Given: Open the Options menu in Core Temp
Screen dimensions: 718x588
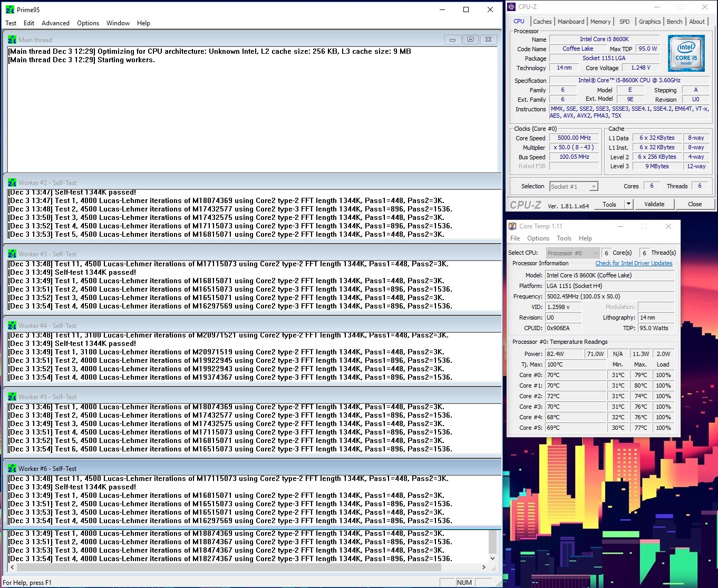Looking at the screenshot, I should (x=538, y=238).
